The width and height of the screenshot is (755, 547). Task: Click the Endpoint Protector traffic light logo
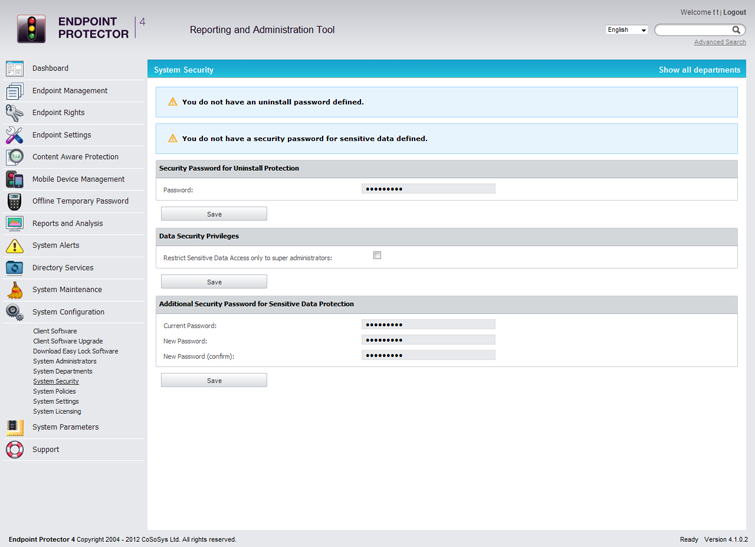point(31,29)
